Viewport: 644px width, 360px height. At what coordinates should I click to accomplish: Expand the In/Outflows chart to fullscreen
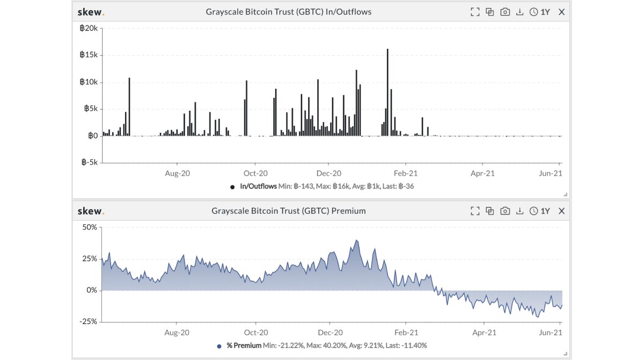(x=475, y=11)
